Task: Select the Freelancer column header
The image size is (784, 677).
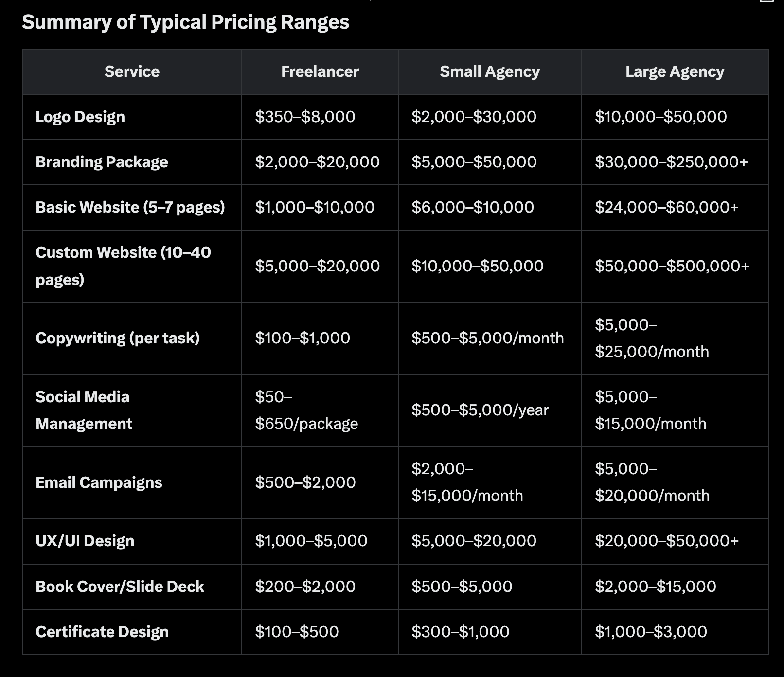Action: point(320,72)
